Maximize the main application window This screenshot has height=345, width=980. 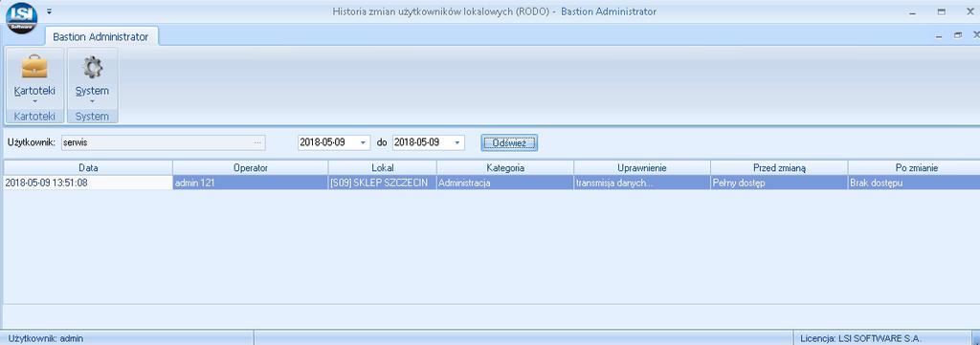point(942,11)
